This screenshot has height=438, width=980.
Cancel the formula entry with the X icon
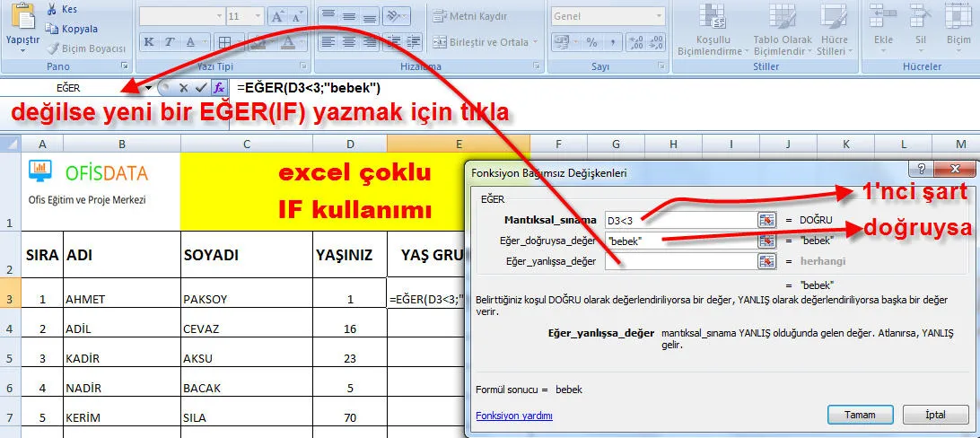tap(183, 87)
